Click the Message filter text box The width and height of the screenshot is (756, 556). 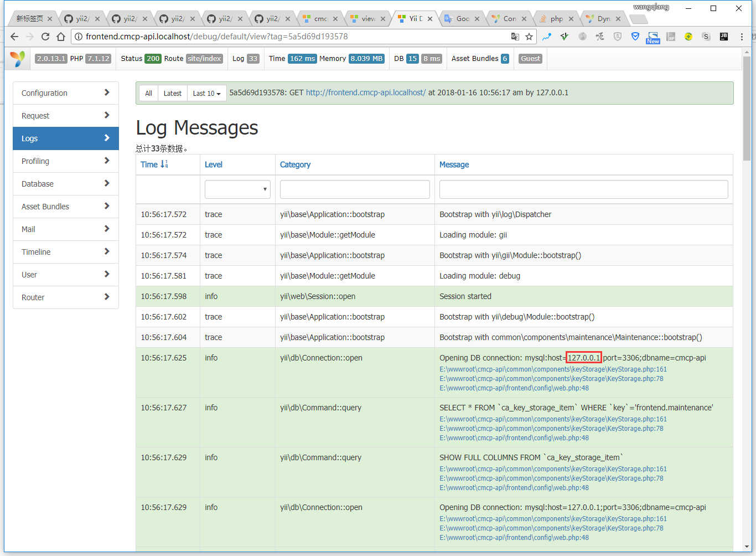583,189
